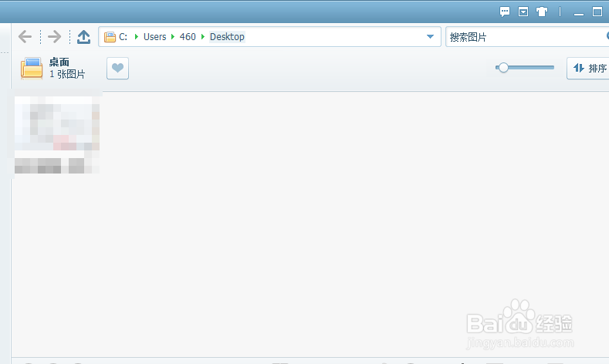The image size is (609, 364).
Task: Open the skin (t-shirt) icon
Action: coord(542,12)
